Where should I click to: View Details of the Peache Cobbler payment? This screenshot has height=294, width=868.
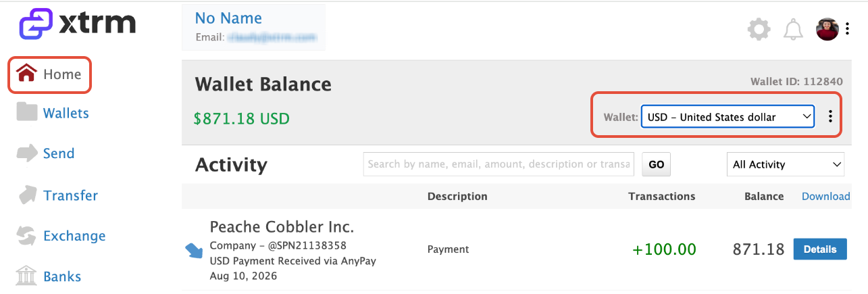click(x=819, y=249)
